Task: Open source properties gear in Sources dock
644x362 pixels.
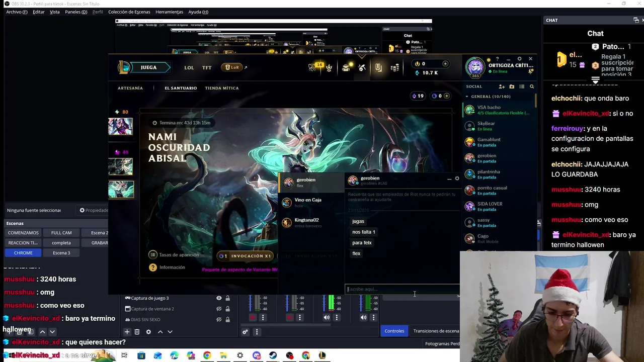Action: pyautogui.click(x=148, y=332)
